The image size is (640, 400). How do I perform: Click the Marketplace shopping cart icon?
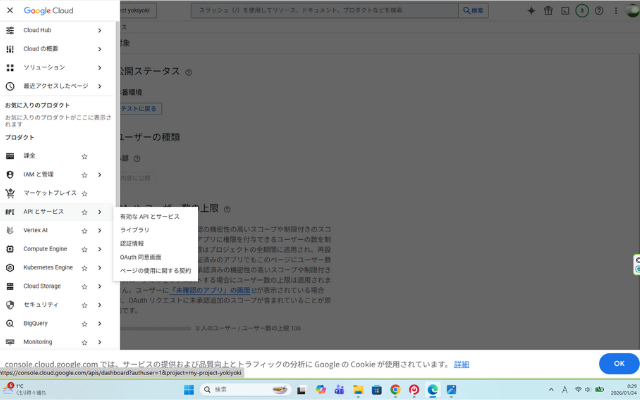pyautogui.click(x=10, y=193)
